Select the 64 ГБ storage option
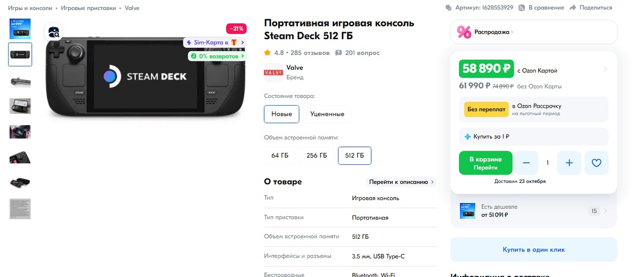Screen dimensions: 644x277 tap(280, 155)
